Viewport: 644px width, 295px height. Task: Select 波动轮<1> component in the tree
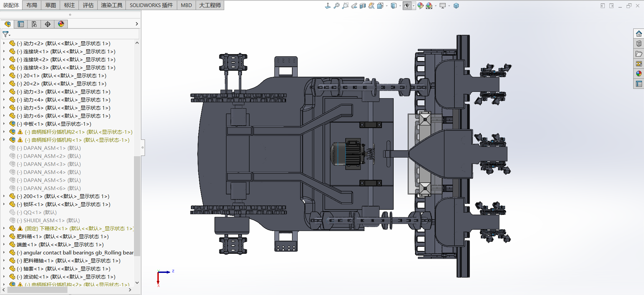(x=66, y=277)
